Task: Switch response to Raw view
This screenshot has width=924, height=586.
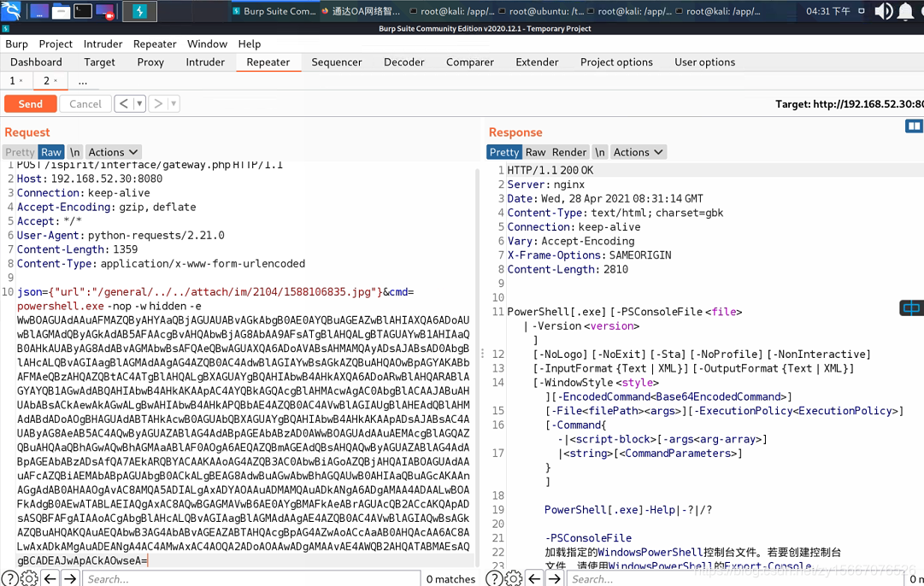Action: pos(536,152)
